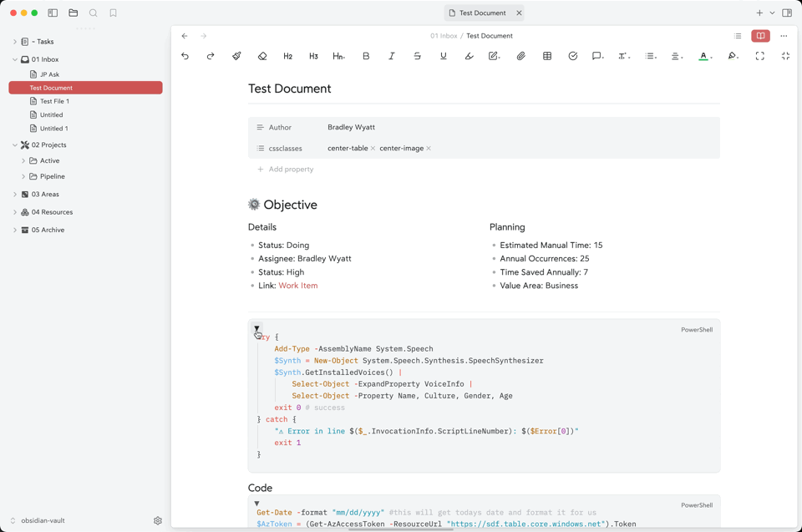Go to 01 Inbox breadcrumb
Image resolution: width=802 pixels, height=532 pixels.
click(x=444, y=36)
